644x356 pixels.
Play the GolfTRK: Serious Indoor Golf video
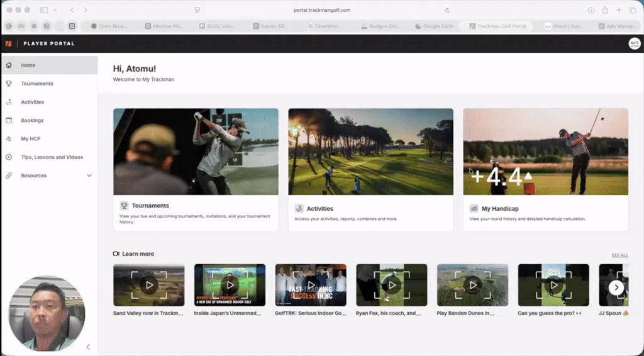tap(311, 285)
